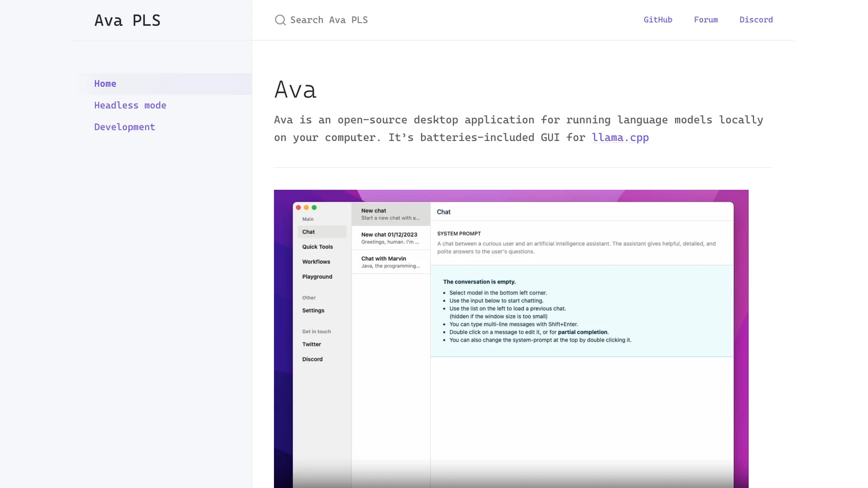Open the GitHub link in header
Image resolution: width=868 pixels, height=488 pixels.
[658, 20]
